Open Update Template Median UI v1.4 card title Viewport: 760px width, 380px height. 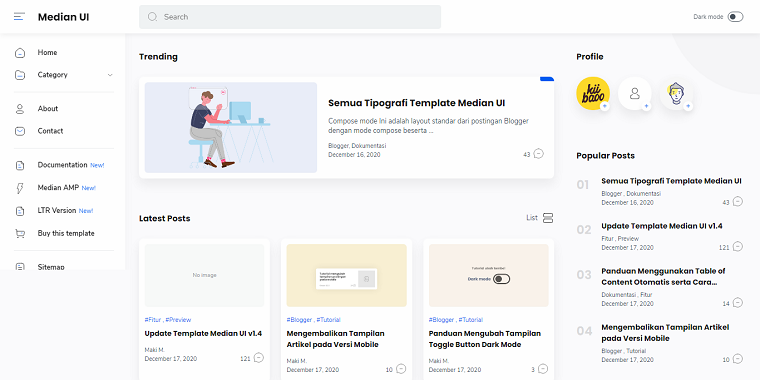[x=203, y=333]
